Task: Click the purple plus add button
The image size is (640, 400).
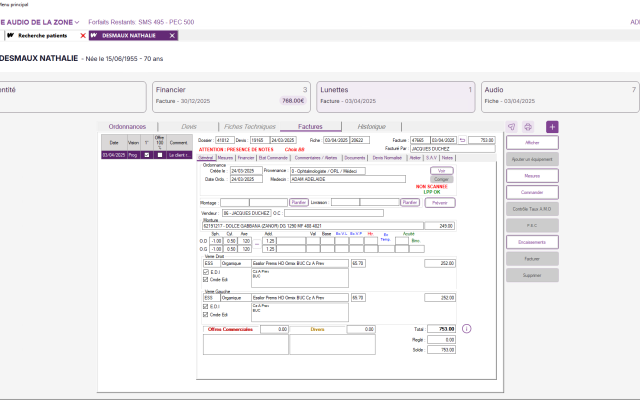Action: click(552, 127)
